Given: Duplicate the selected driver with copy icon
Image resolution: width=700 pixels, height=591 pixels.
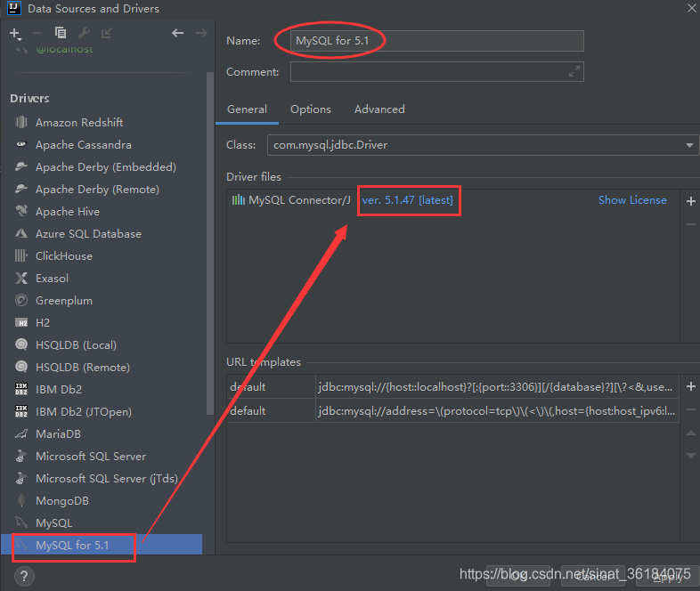Looking at the screenshot, I should click(61, 33).
